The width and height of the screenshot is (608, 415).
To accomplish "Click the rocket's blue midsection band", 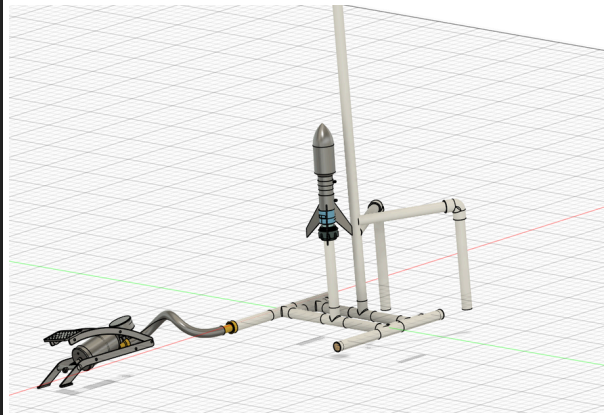I will coord(327,217).
